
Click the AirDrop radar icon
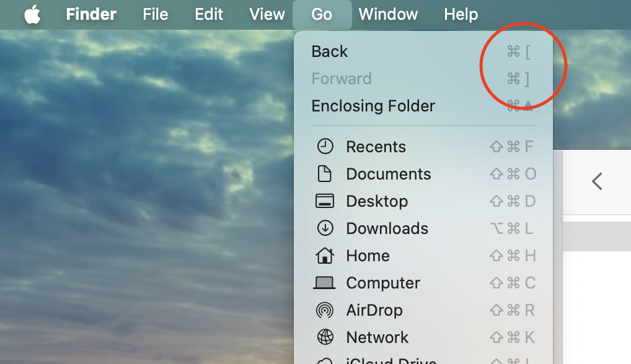tap(325, 310)
